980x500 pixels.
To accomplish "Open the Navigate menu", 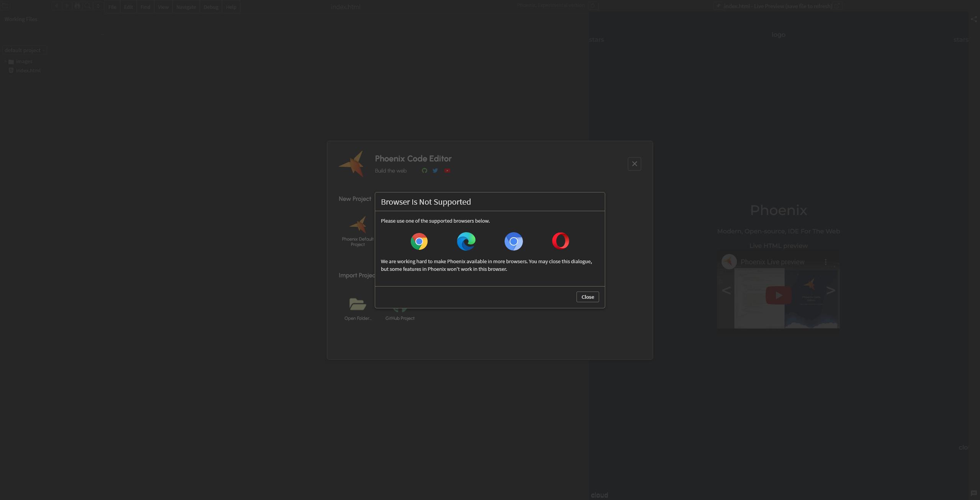I will [186, 7].
